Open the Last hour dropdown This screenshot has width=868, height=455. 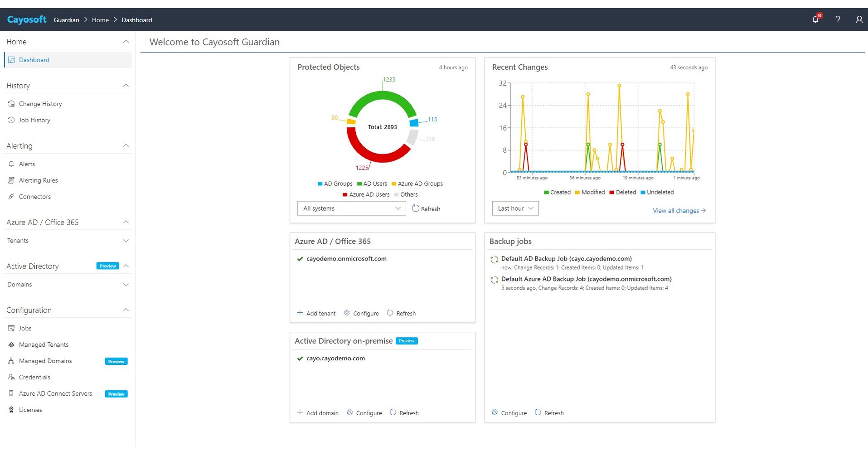(515, 208)
